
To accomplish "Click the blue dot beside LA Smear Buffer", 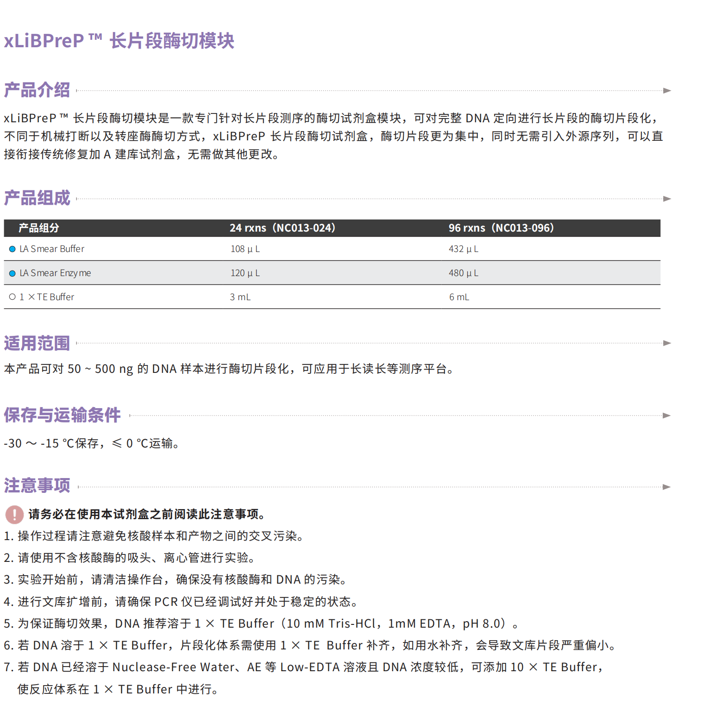I will click(13, 249).
